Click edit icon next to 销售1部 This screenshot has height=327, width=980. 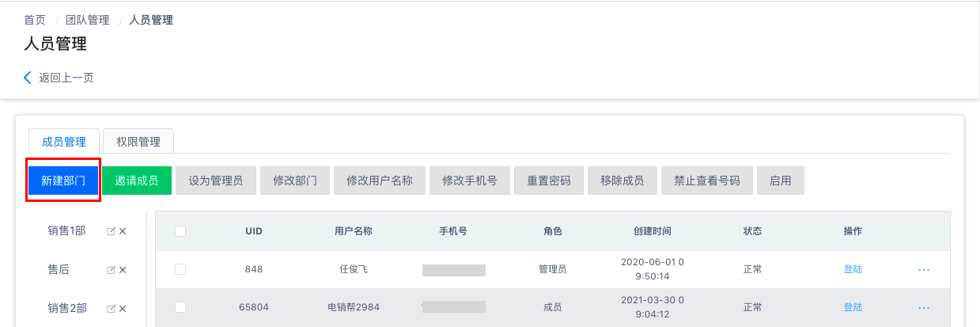(x=111, y=231)
